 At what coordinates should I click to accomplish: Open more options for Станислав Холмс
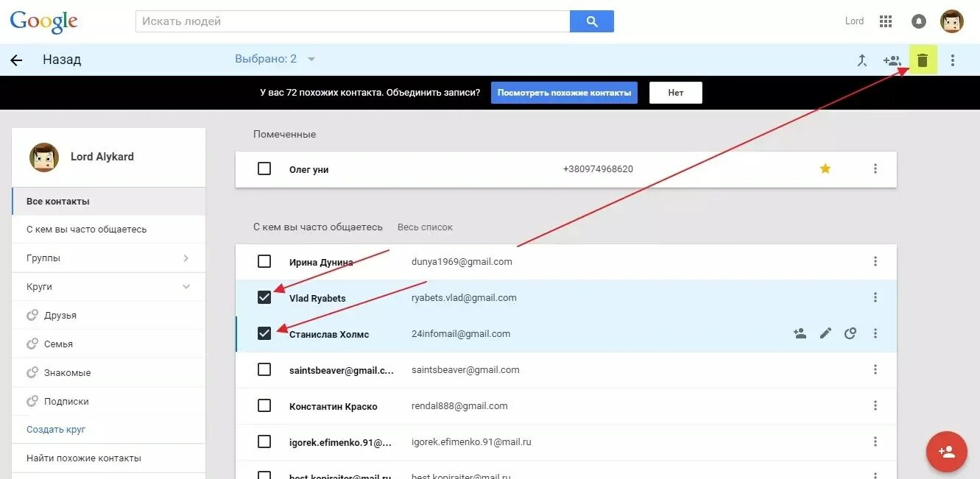pos(875,333)
